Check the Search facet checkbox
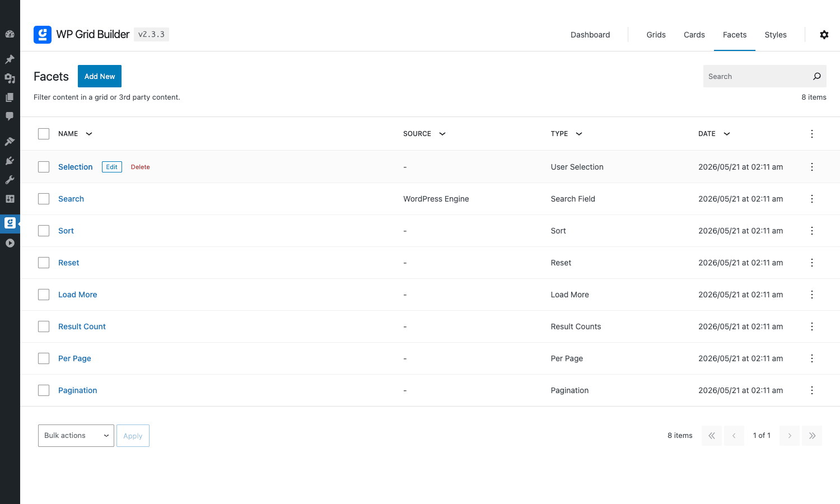 44,199
